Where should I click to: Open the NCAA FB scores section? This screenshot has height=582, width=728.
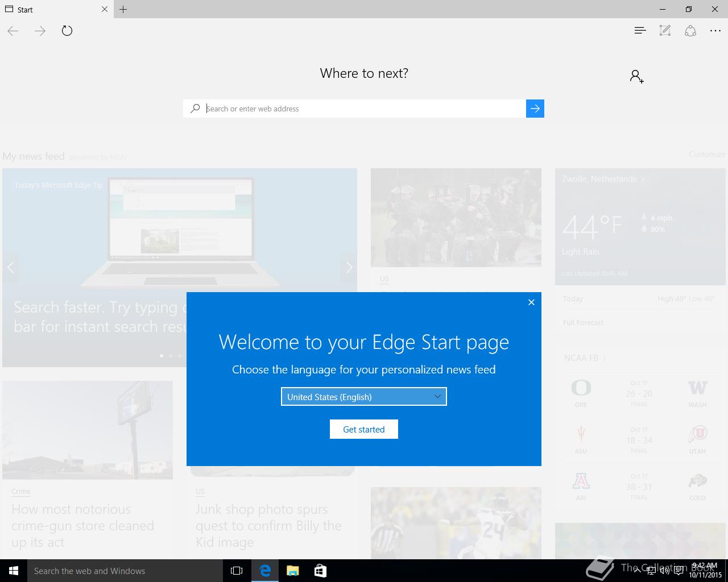tap(585, 358)
